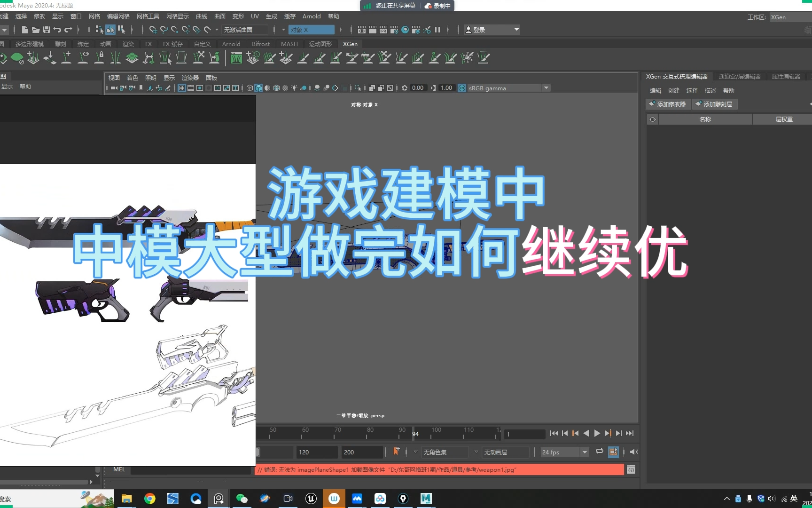Save the current scene

47,30
